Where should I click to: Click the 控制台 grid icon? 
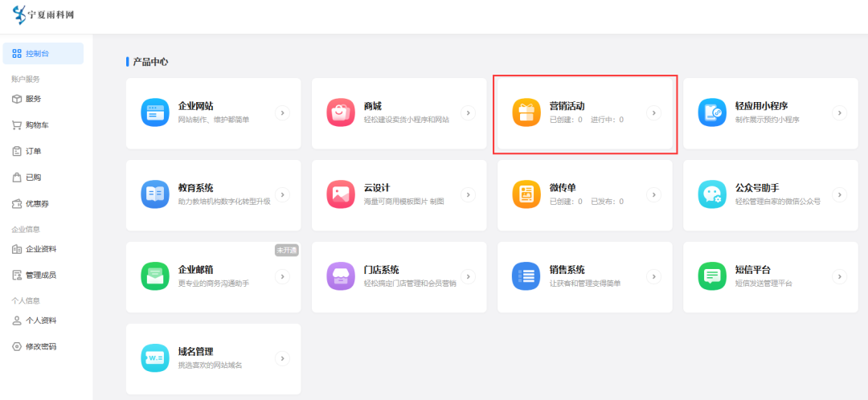17,54
